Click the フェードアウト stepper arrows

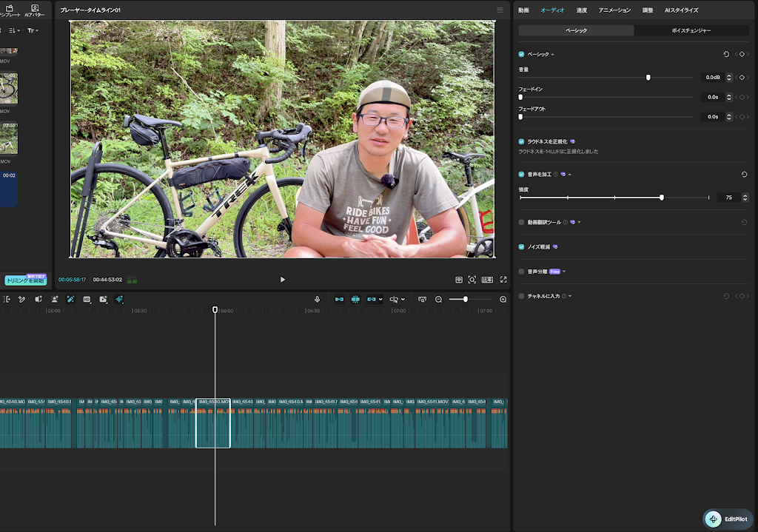(729, 117)
